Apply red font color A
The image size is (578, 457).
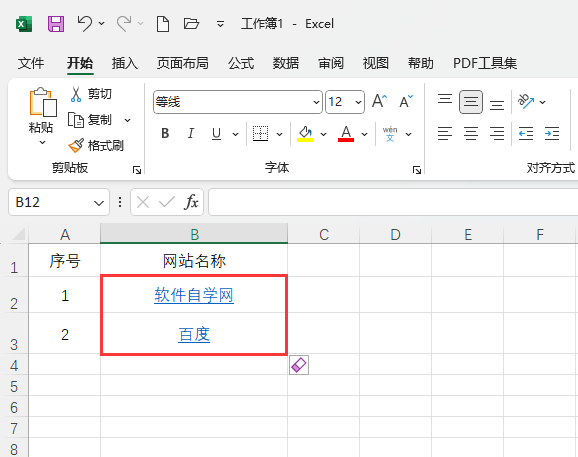point(346,134)
